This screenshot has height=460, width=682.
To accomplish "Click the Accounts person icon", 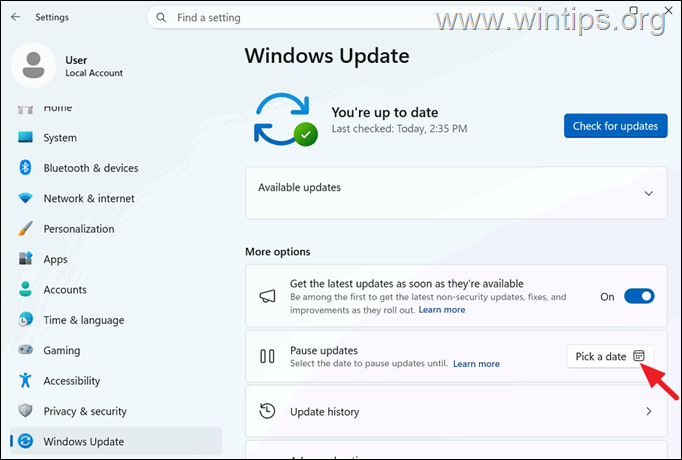I will click(25, 289).
